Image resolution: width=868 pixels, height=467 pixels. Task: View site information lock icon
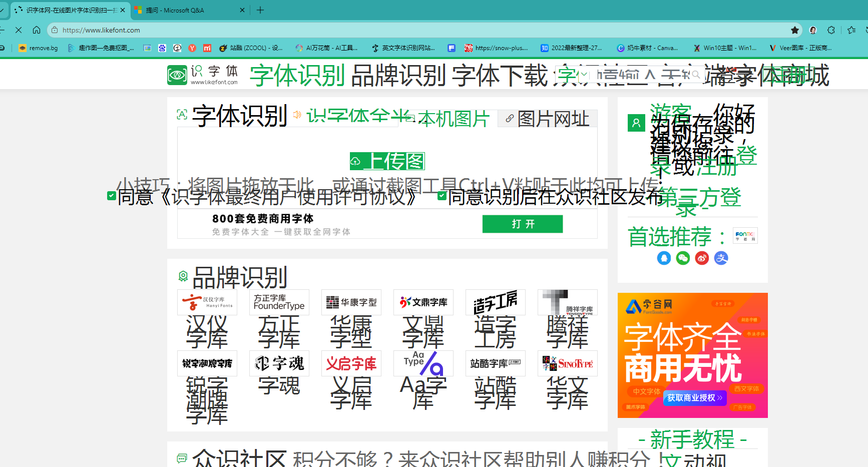tap(55, 30)
